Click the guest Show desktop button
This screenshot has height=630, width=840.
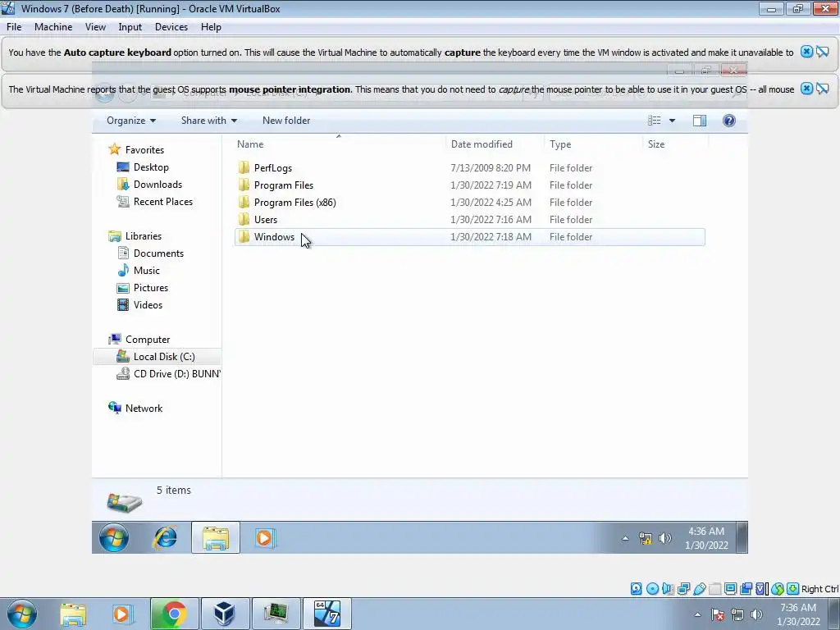[742, 538]
